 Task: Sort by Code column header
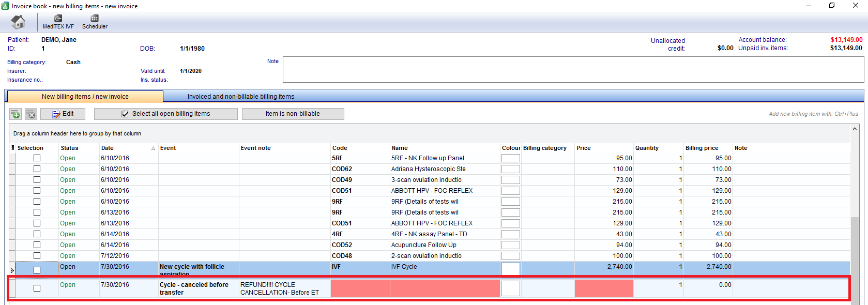[x=360, y=148]
